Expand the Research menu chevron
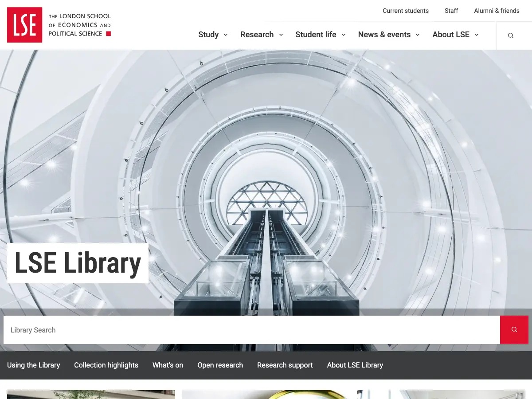Image resolution: width=532 pixels, height=399 pixels. pyautogui.click(x=281, y=35)
